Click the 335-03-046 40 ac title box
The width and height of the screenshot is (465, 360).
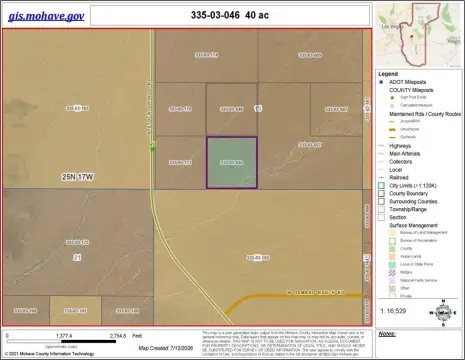[x=230, y=15]
